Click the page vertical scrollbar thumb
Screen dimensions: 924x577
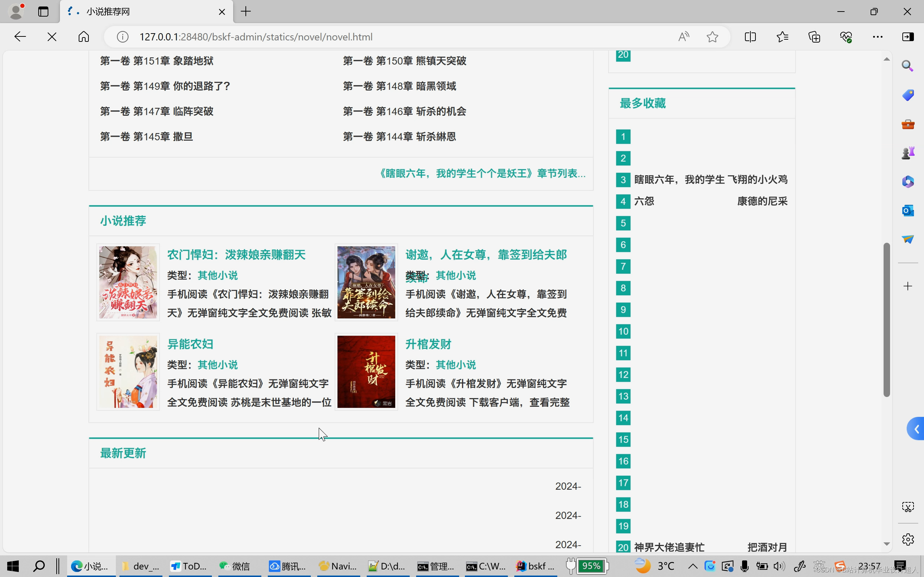886,320
